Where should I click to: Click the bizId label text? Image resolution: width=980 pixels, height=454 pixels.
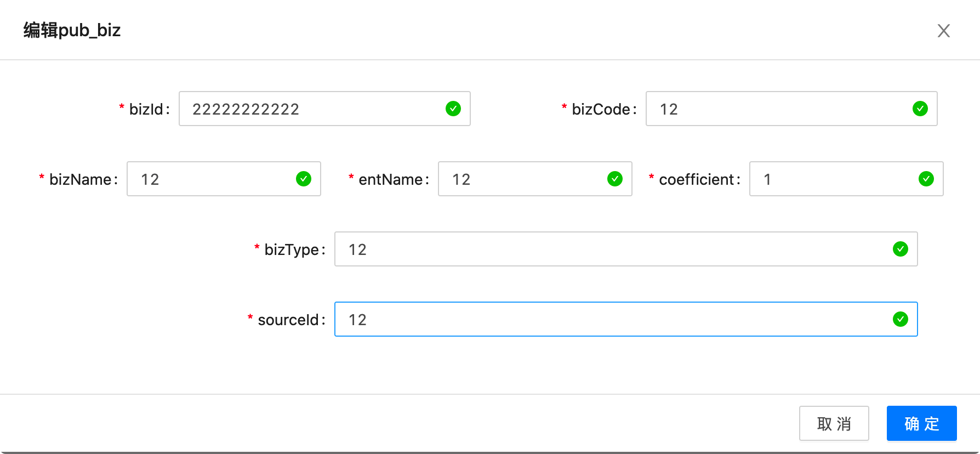146,109
